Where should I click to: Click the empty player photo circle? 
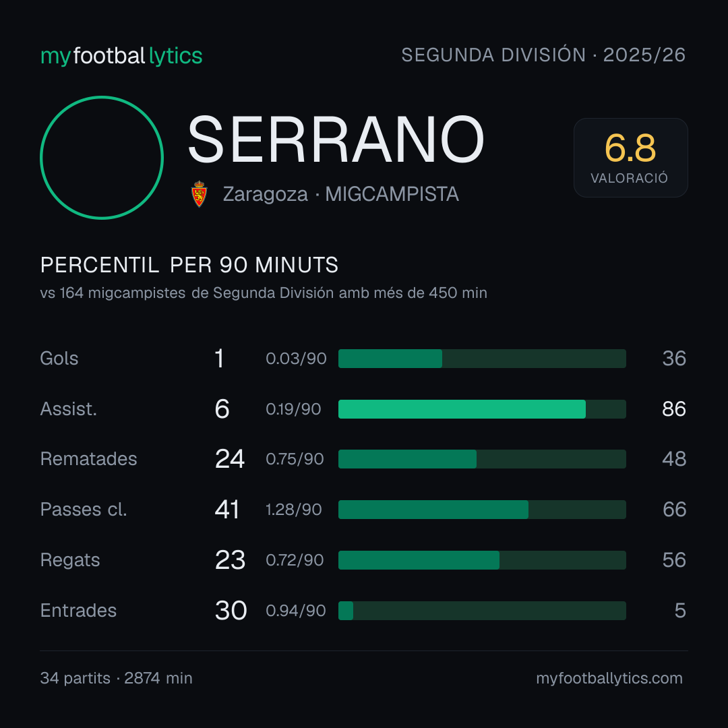[x=102, y=158]
